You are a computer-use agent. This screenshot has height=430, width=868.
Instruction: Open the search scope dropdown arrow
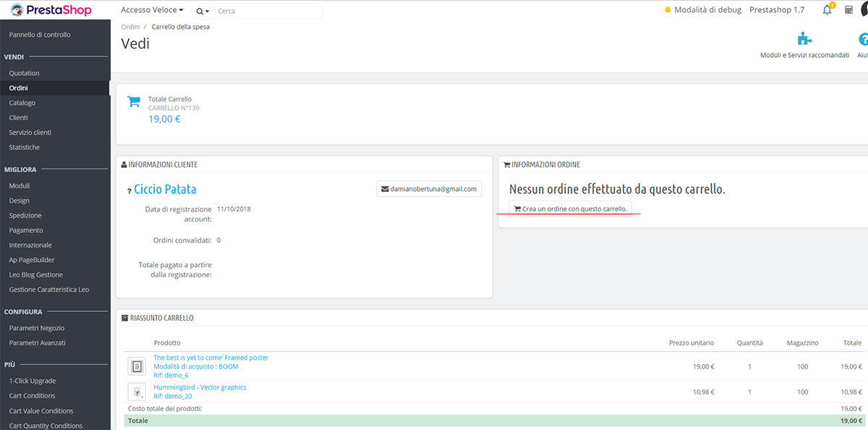tap(203, 12)
